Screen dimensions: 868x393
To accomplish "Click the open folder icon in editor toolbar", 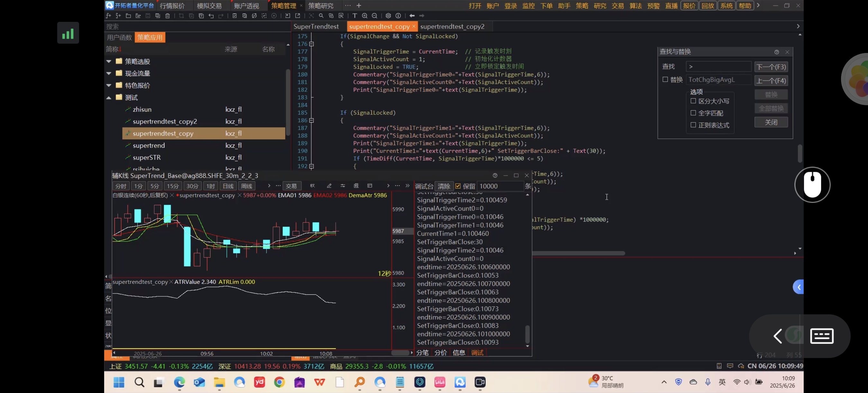I will (x=128, y=16).
